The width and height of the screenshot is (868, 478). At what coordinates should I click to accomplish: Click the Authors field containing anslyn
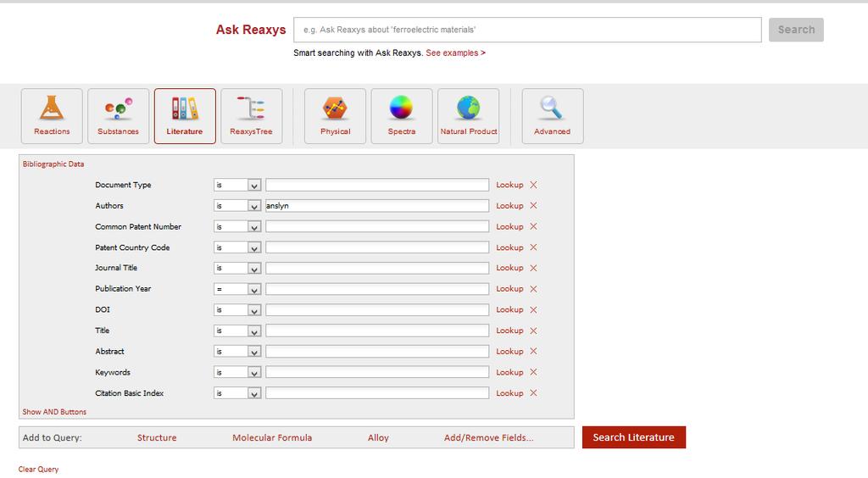pos(377,206)
